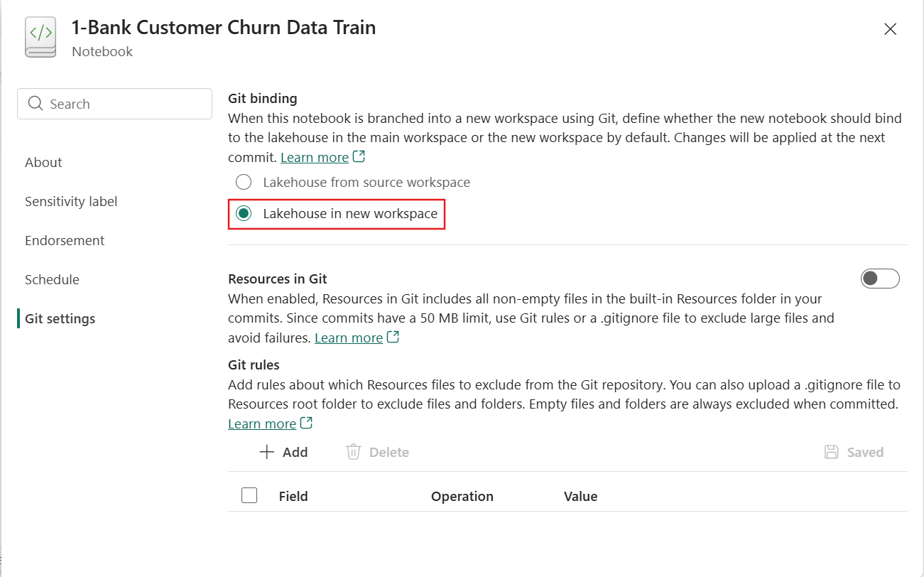
Task: Click the external link icon under Git binding
Action: click(359, 156)
